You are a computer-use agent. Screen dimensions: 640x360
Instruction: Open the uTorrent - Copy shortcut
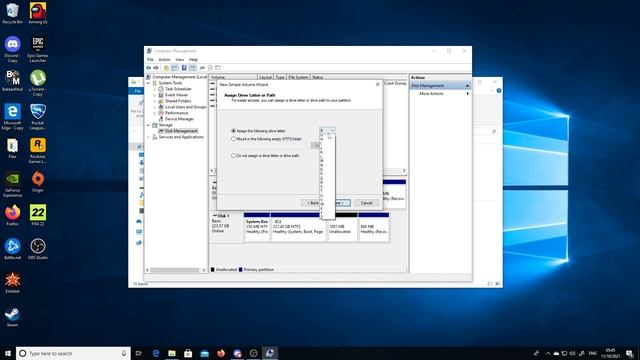click(x=38, y=83)
